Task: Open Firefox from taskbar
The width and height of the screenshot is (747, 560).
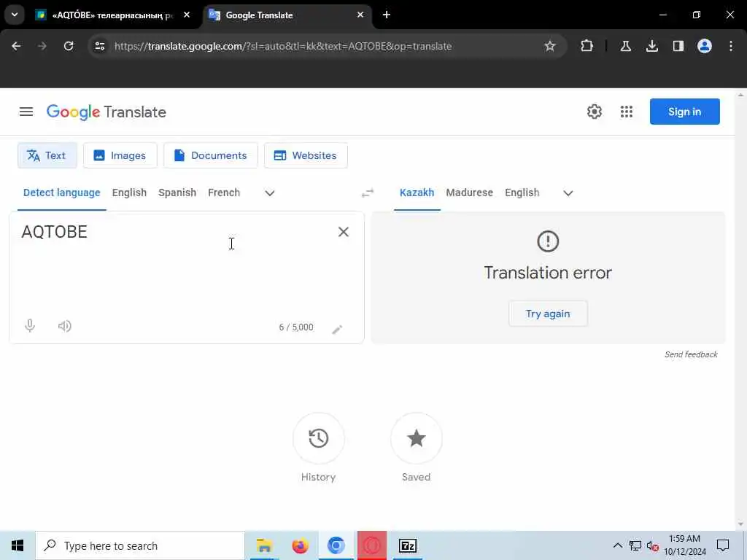Action: [300, 545]
